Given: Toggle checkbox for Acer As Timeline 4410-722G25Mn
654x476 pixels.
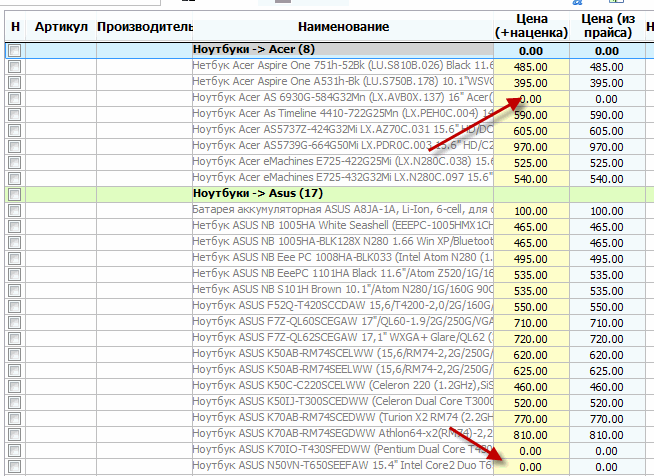Looking at the screenshot, I should 15,114.
